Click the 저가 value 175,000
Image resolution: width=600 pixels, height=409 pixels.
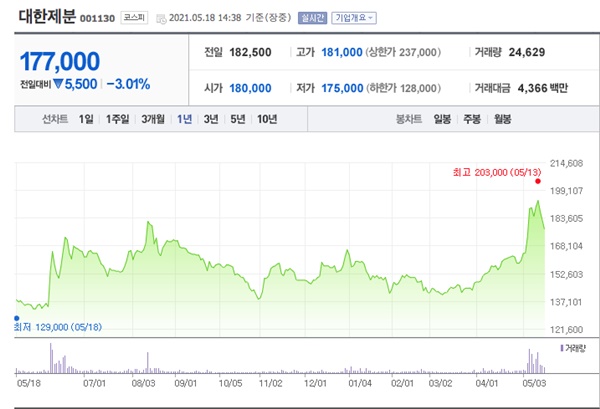[x=342, y=88]
